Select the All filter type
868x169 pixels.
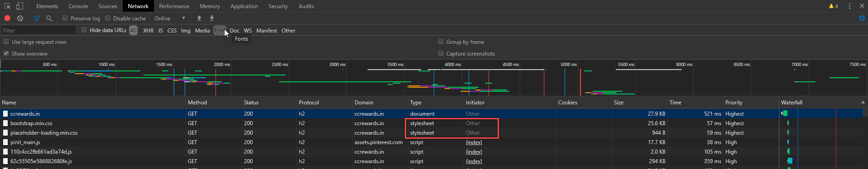click(x=133, y=30)
